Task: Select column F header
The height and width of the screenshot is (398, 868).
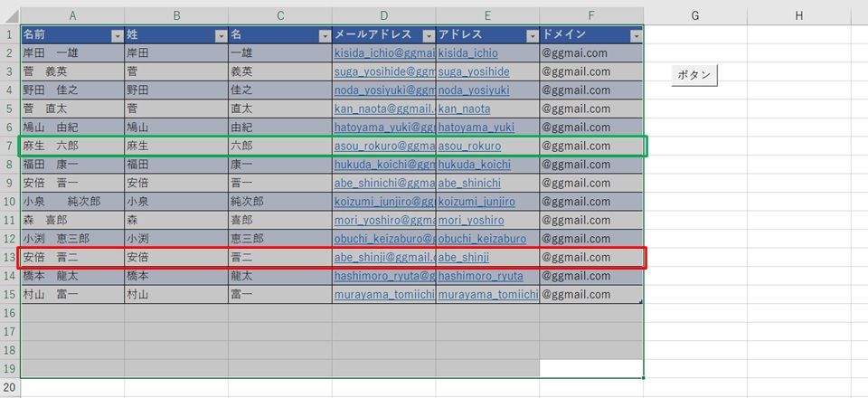Action: 591,16
